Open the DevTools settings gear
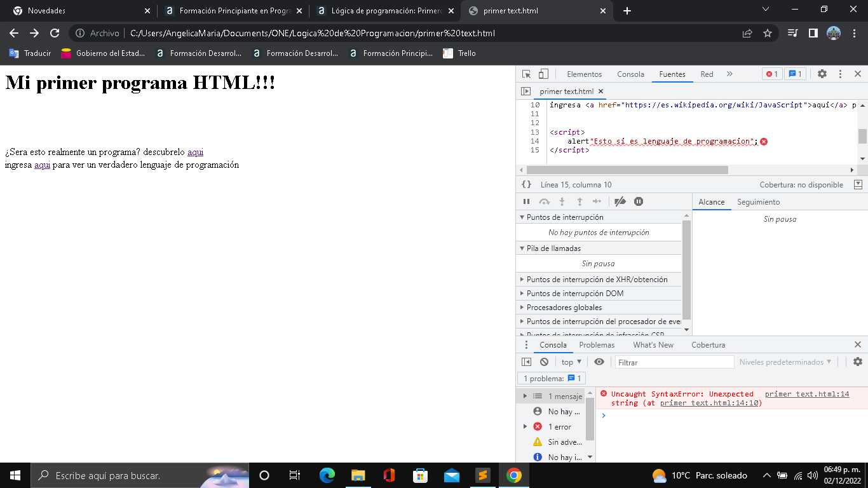 coord(822,74)
